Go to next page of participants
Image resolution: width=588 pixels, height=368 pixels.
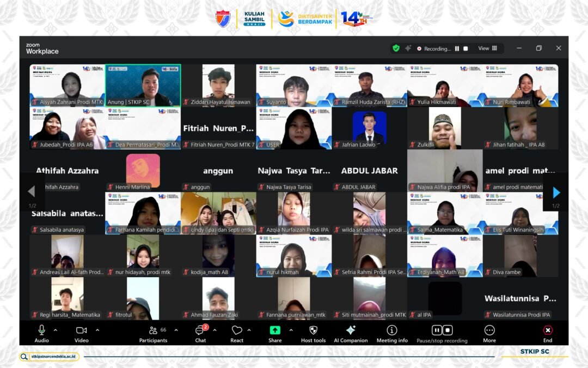[556, 192]
